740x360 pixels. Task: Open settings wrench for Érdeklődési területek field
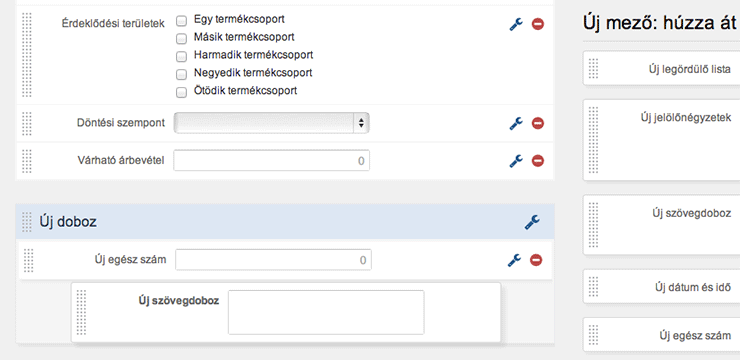tap(516, 24)
